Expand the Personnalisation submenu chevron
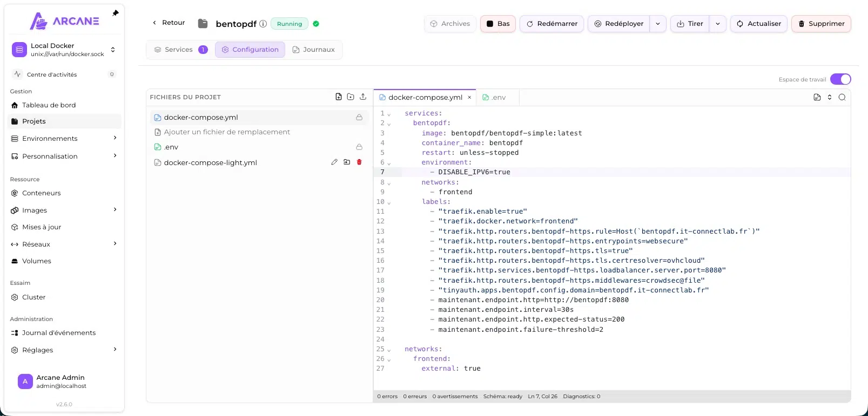This screenshot has height=416, width=868. coord(115,156)
